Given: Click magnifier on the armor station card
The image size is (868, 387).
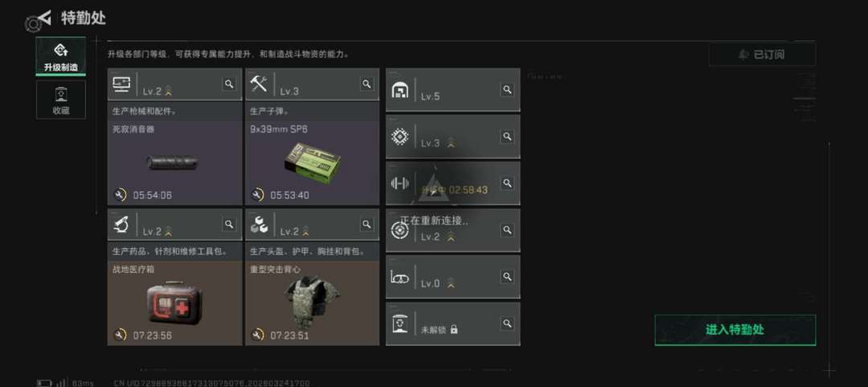Looking at the screenshot, I should [366, 224].
